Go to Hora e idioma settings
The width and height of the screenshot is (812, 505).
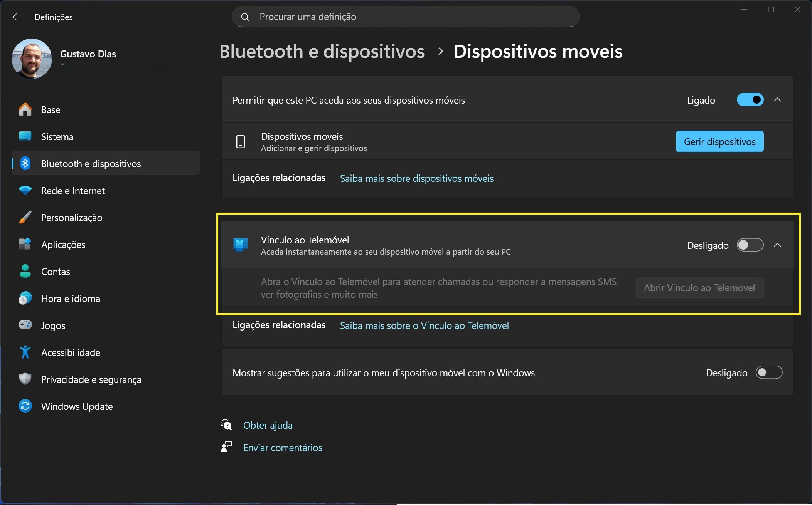(x=71, y=299)
